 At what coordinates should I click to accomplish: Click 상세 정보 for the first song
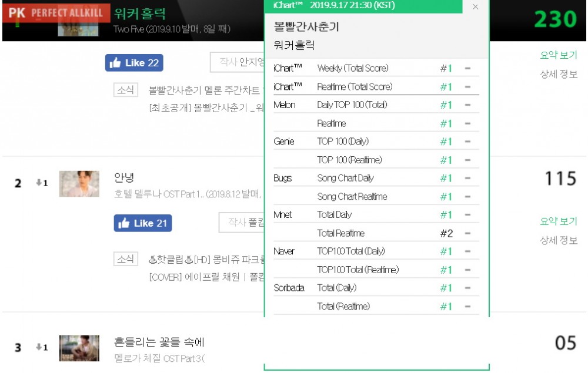click(559, 74)
